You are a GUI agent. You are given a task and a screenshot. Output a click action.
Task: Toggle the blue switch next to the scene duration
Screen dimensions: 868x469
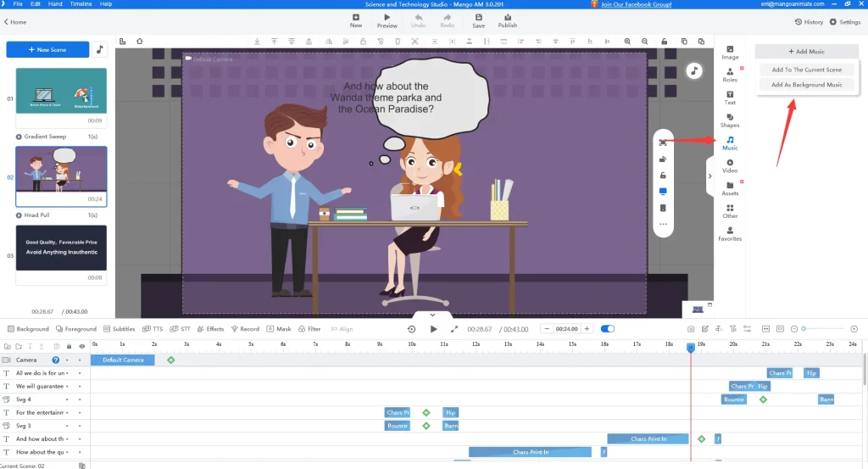pyautogui.click(x=608, y=329)
